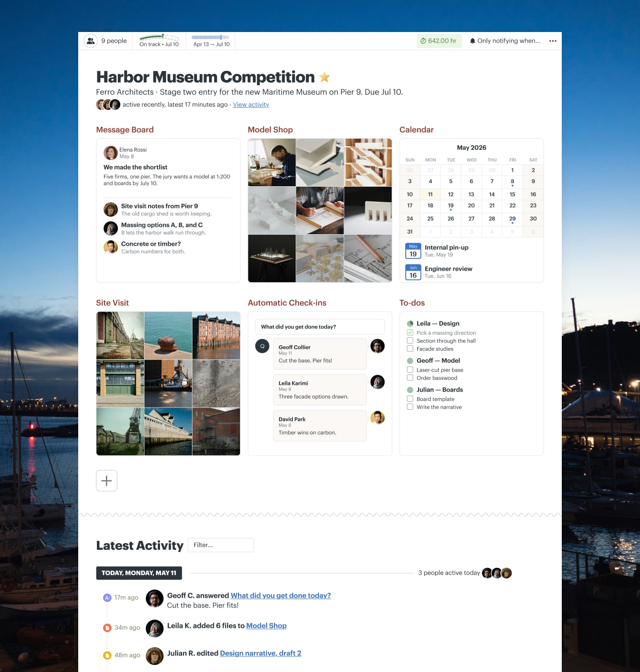Open the 'We made the shortlist' message
640x672 pixels.
coord(136,167)
